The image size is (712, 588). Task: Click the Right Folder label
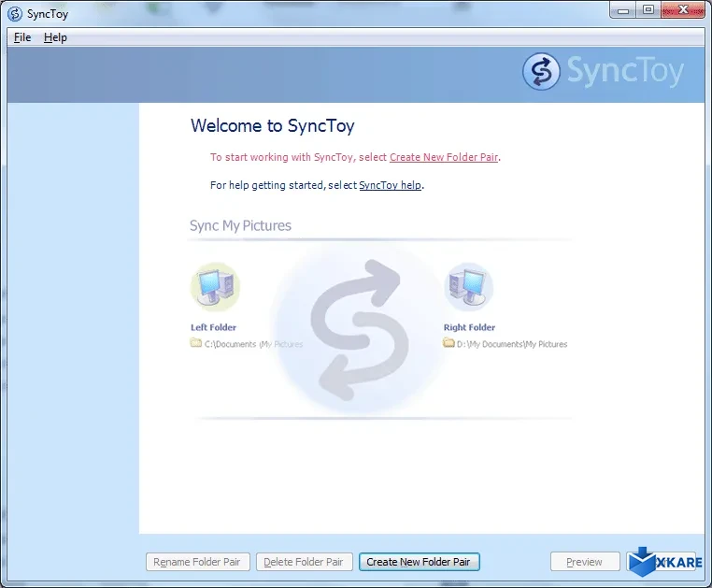469,327
